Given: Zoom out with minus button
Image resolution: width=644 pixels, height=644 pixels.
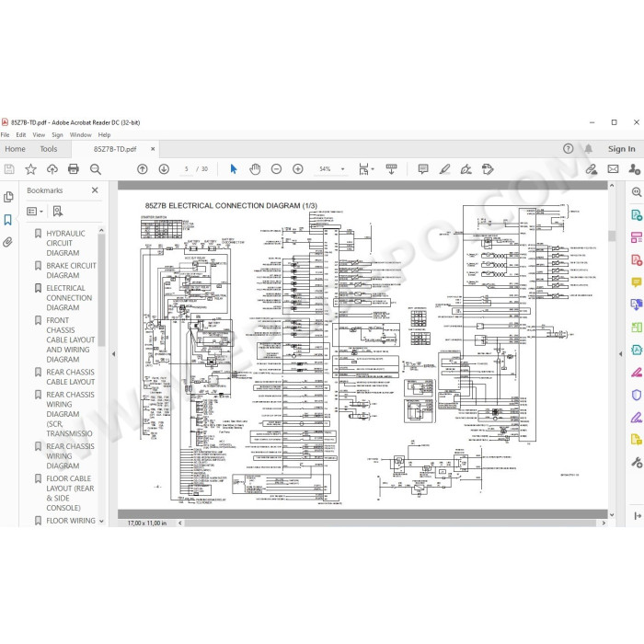Looking at the screenshot, I should (x=276, y=168).
